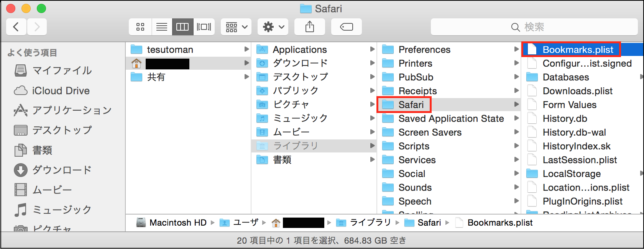Select the Applications folder

pyautogui.click(x=314, y=49)
